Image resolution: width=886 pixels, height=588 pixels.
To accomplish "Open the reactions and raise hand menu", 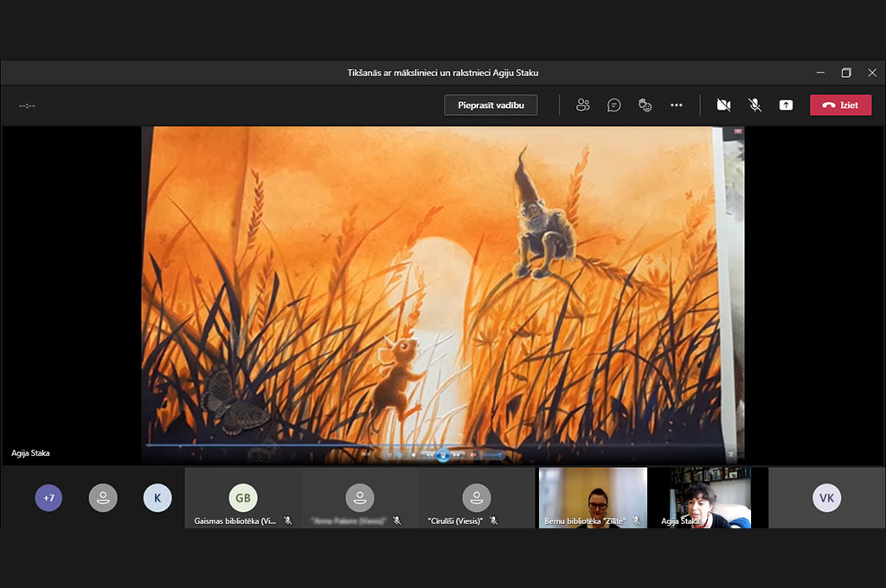I will [x=645, y=105].
